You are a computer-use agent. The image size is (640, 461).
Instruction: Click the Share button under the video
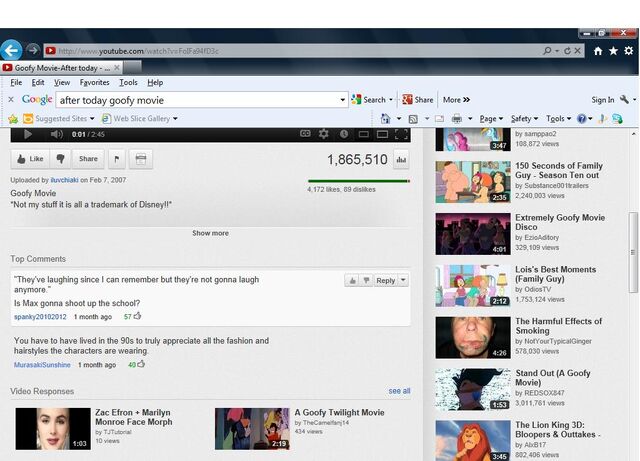[x=88, y=159]
